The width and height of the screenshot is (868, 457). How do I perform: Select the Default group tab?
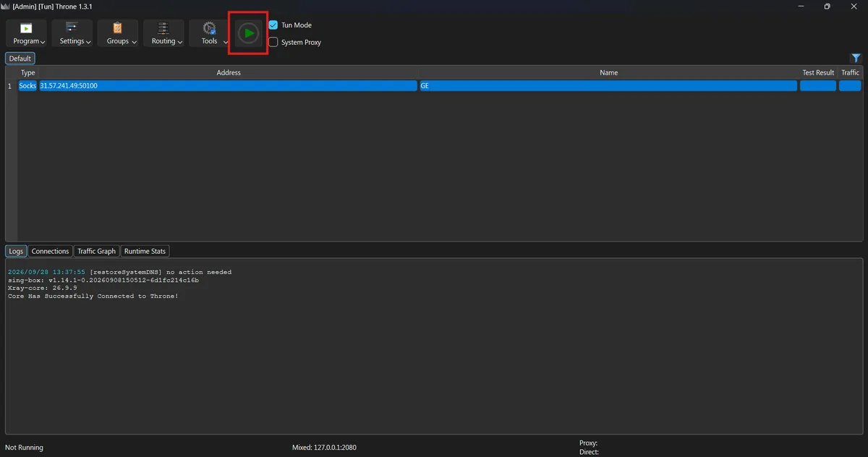(x=20, y=59)
